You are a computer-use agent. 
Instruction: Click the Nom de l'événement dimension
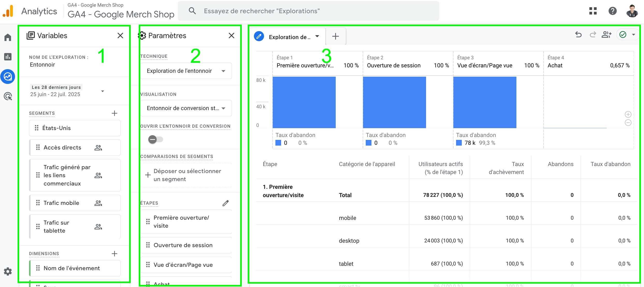[x=75, y=268]
